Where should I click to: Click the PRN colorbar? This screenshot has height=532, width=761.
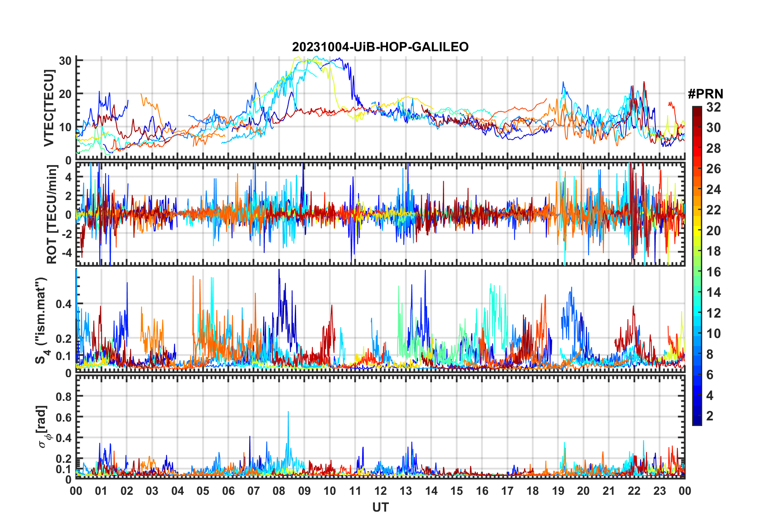point(697,266)
